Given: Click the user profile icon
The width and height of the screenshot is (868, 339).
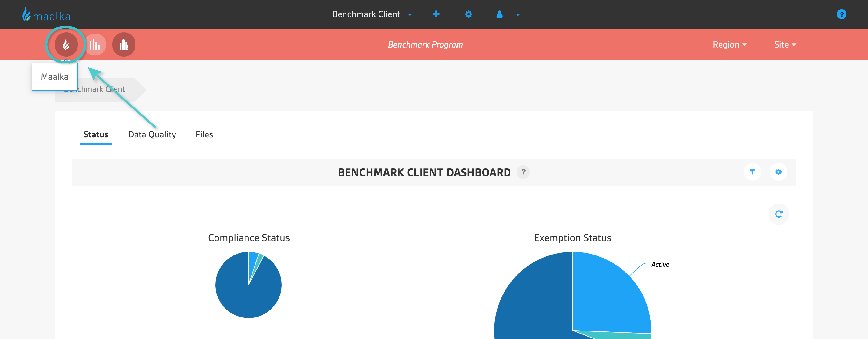Looking at the screenshot, I should [499, 14].
